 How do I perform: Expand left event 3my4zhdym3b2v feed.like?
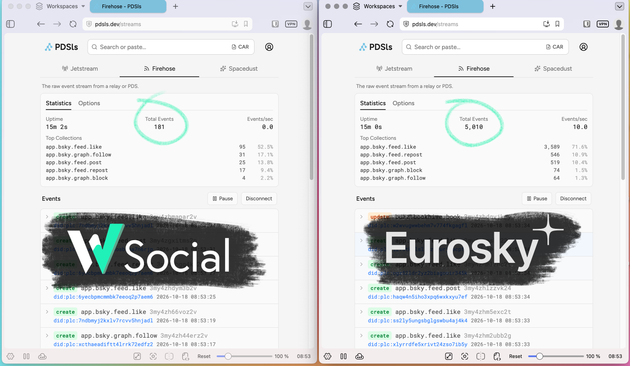click(47, 288)
